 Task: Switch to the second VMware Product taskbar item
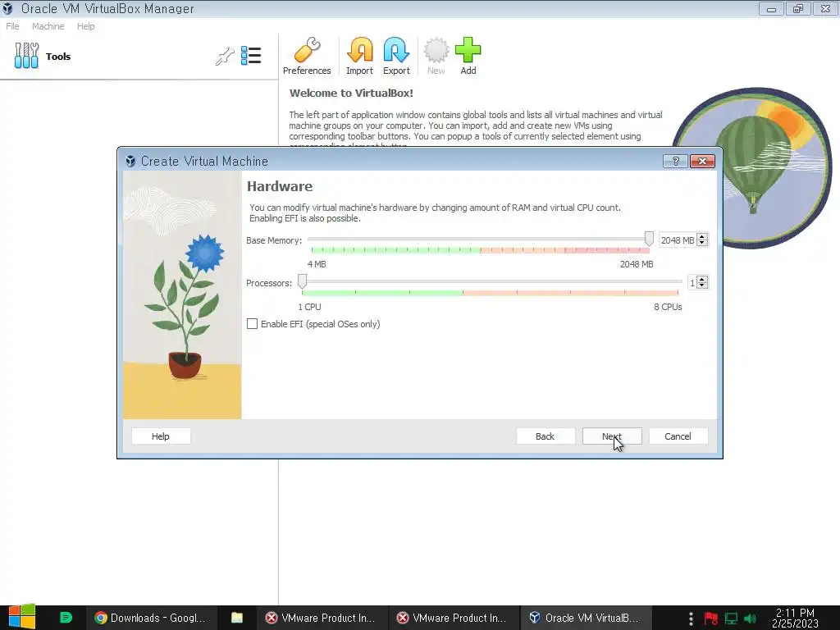(x=452, y=618)
